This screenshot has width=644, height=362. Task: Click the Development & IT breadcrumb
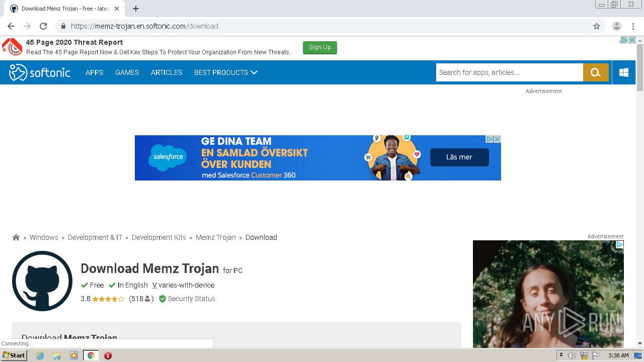point(95,237)
